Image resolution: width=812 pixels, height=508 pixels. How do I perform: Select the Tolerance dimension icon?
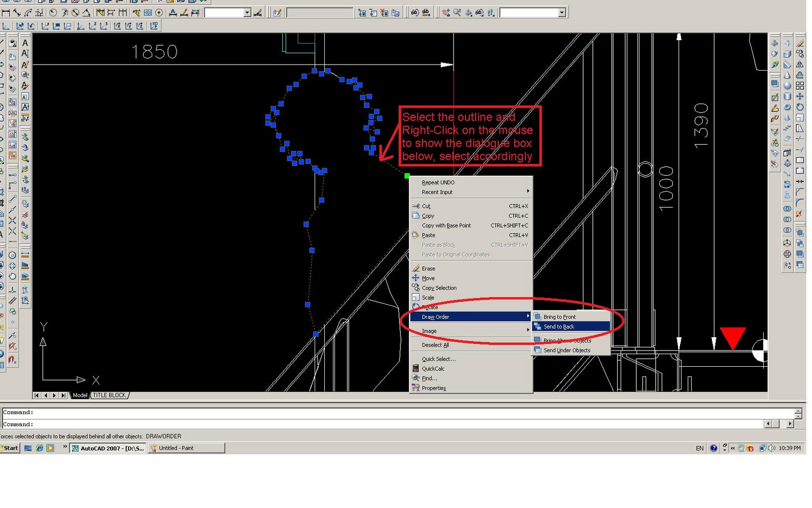(x=147, y=12)
